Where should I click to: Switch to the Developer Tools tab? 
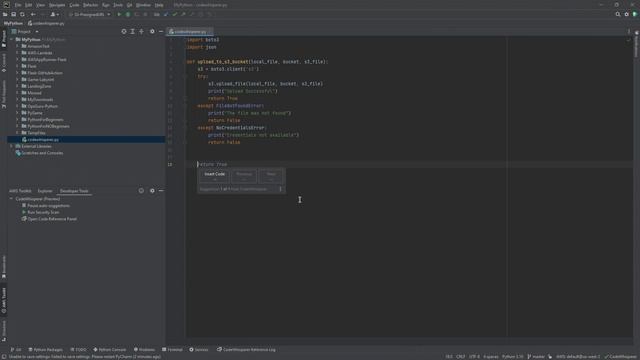(74, 191)
